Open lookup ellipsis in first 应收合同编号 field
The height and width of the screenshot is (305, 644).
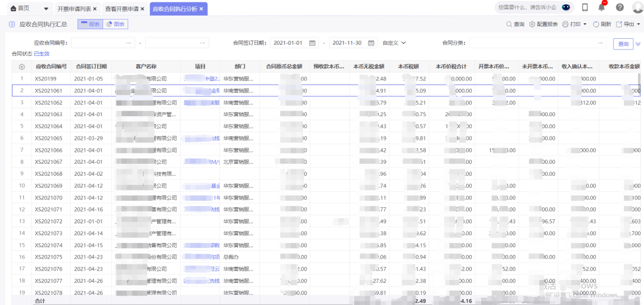click(128, 43)
